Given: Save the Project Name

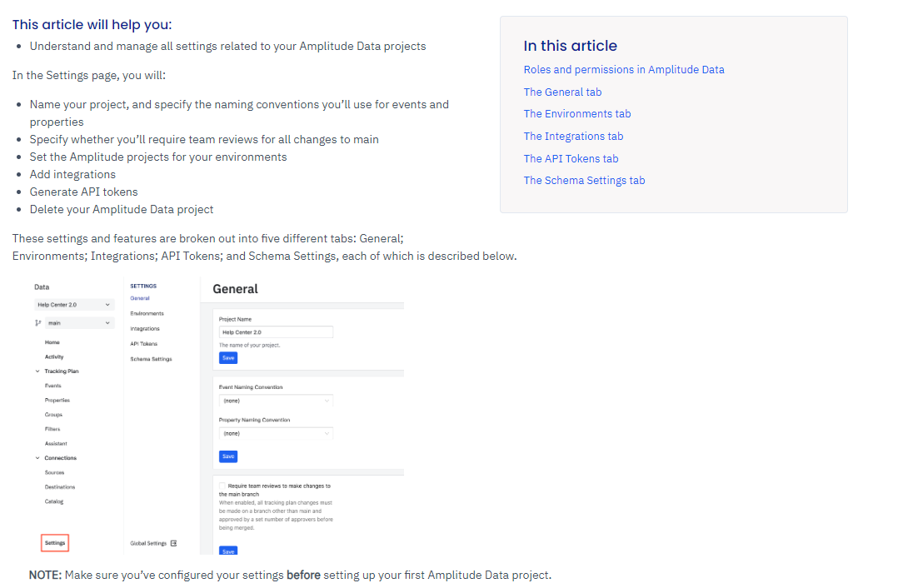Looking at the screenshot, I should pos(228,358).
